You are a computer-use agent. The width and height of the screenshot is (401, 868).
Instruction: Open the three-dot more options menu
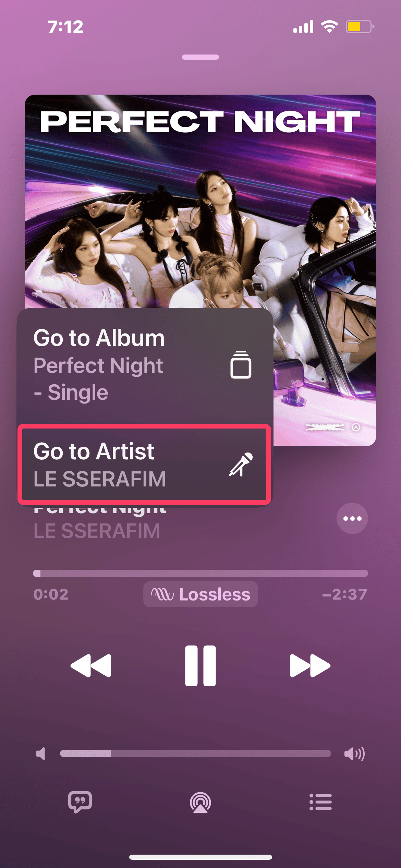point(352,518)
